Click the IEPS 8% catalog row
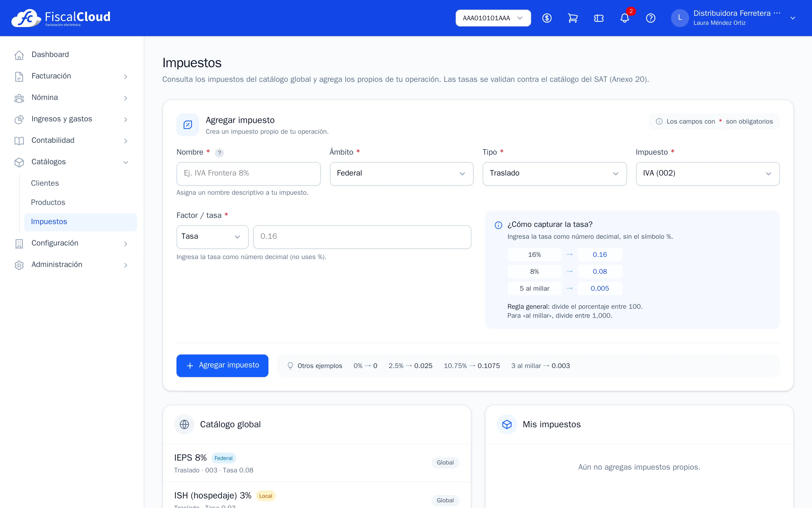Screen dimensions: 812x508 click(x=317, y=463)
